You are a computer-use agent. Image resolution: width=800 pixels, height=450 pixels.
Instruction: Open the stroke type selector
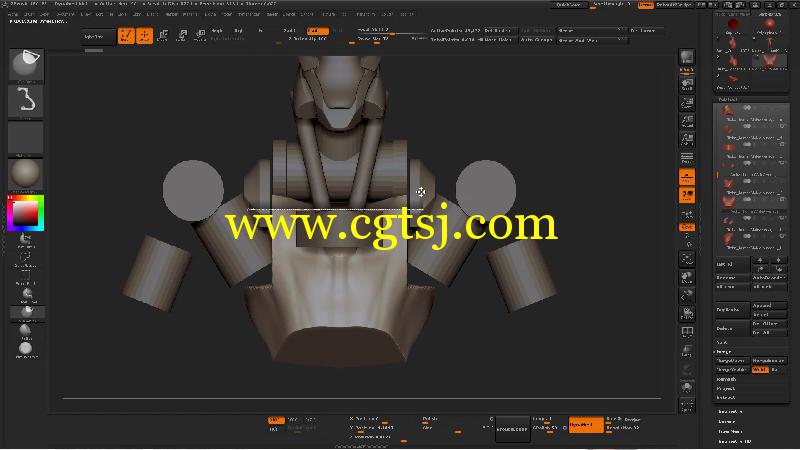point(27,101)
